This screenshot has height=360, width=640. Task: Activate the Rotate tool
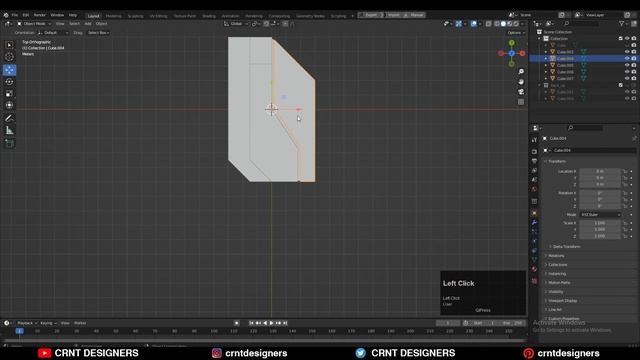click(x=9, y=82)
